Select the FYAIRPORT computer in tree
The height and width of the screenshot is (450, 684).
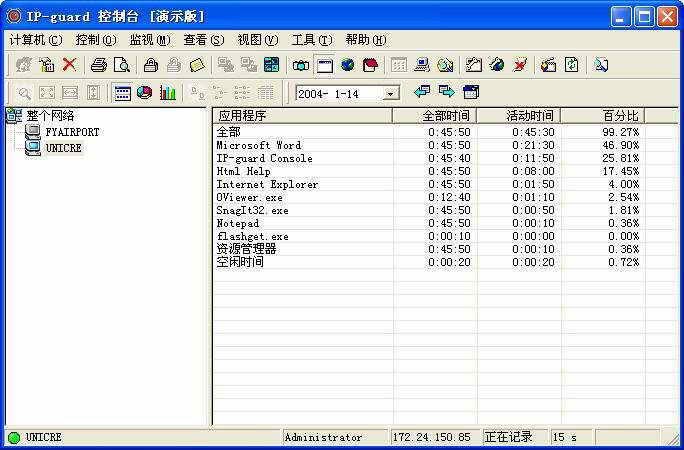(x=72, y=132)
